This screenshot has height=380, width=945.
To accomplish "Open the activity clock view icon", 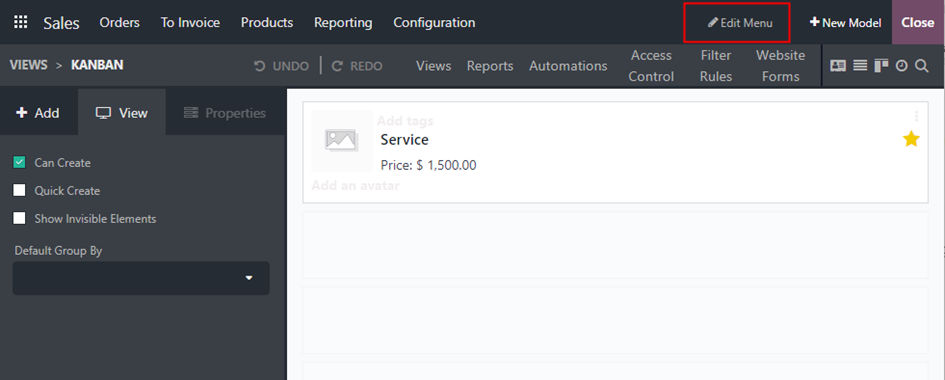I will [x=902, y=66].
